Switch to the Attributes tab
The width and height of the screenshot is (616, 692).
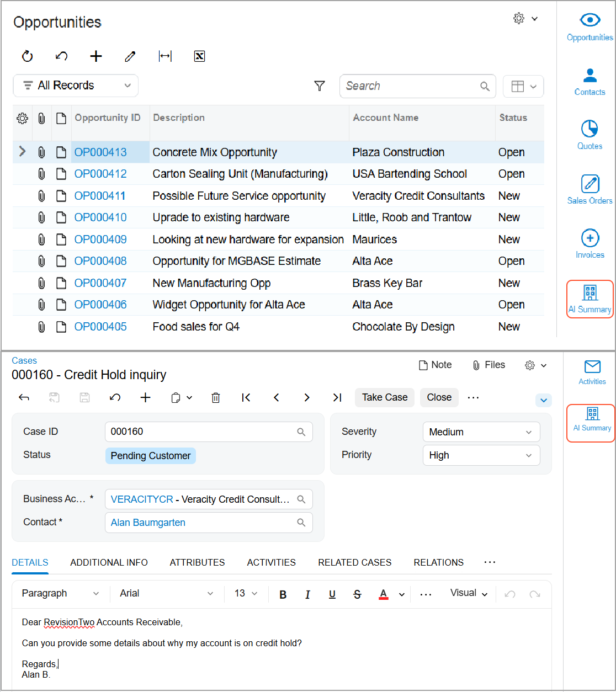(197, 562)
